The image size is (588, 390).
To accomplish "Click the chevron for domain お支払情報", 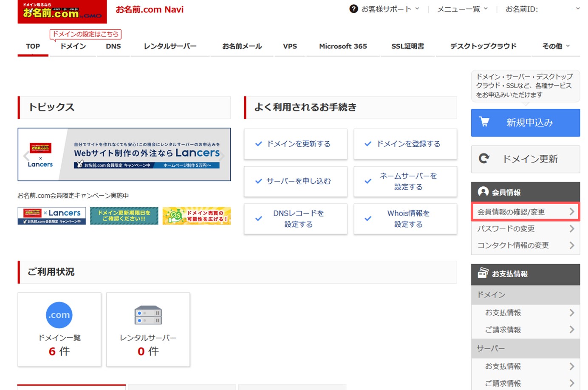I will tap(572, 313).
